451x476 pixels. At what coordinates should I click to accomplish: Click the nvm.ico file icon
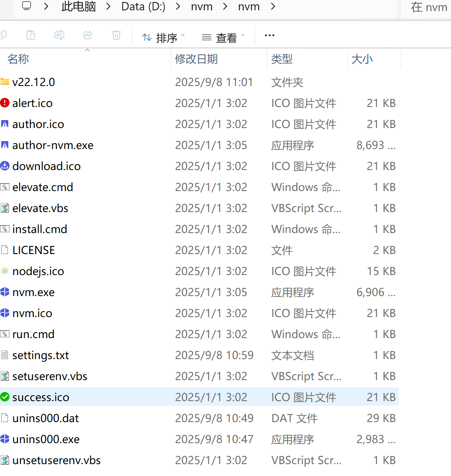(5, 313)
